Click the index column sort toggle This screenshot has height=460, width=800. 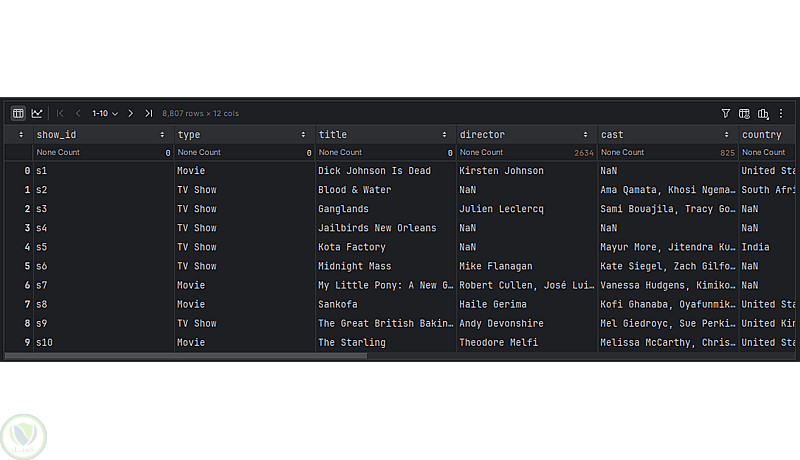pyautogui.click(x=21, y=134)
